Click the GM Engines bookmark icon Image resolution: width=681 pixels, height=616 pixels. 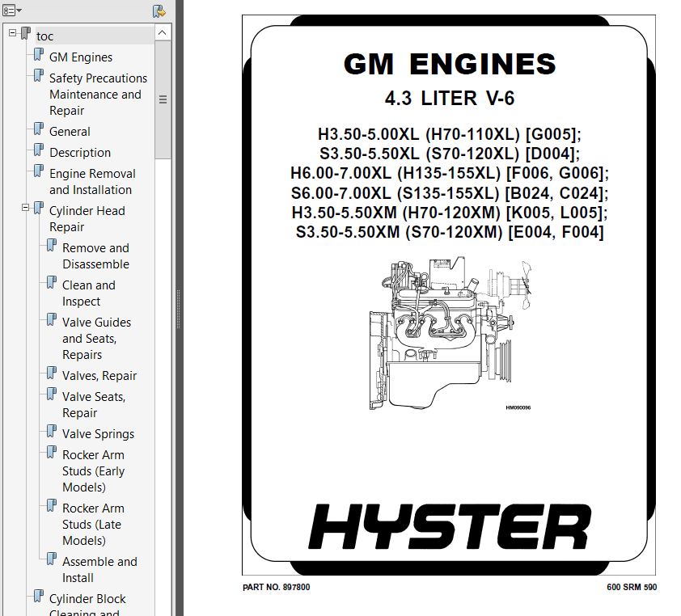pyautogui.click(x=39, y=54)
